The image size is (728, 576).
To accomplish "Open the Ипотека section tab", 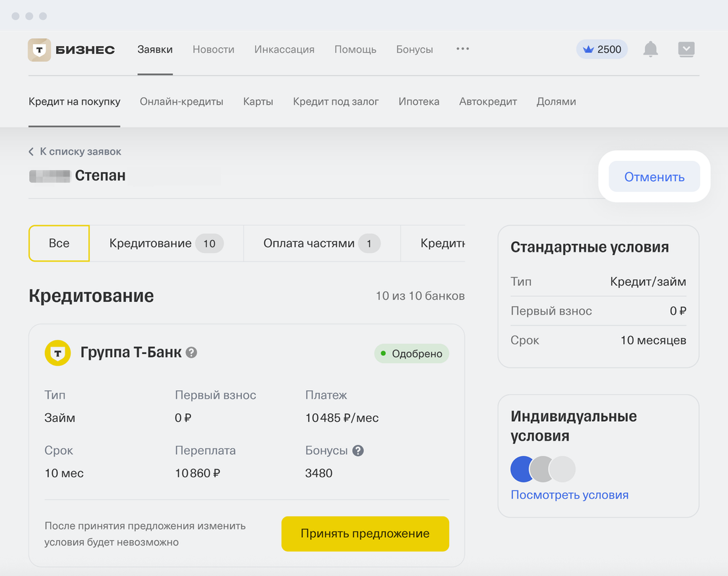I will click(x=419, y=101).
